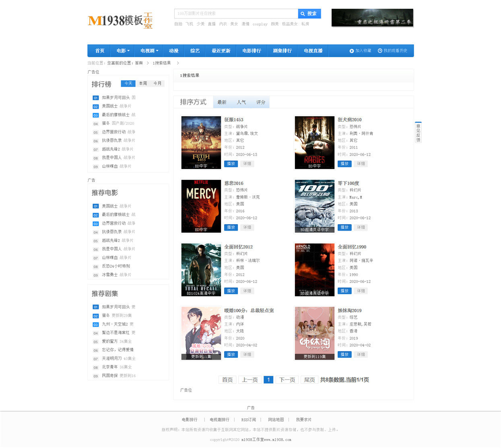Click the add-to-favorites play icon
This screenshot has width=501, height=448.
tap(352, 51)
